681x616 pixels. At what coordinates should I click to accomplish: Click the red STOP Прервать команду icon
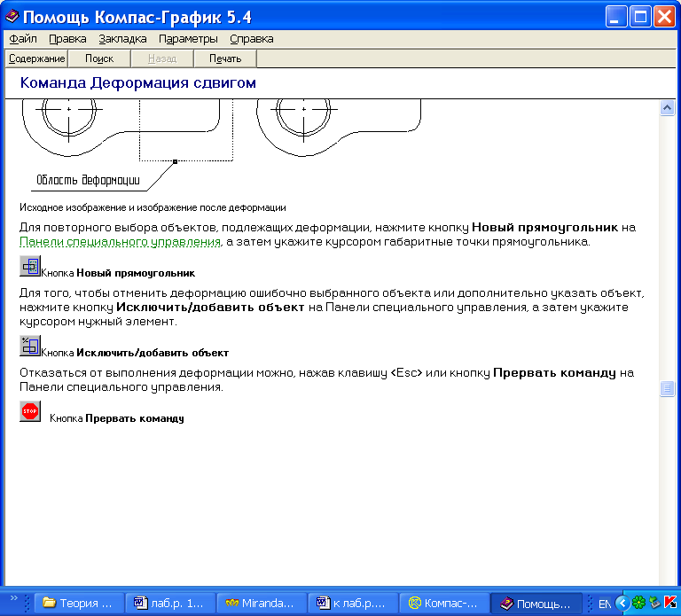tap(30, 411)
